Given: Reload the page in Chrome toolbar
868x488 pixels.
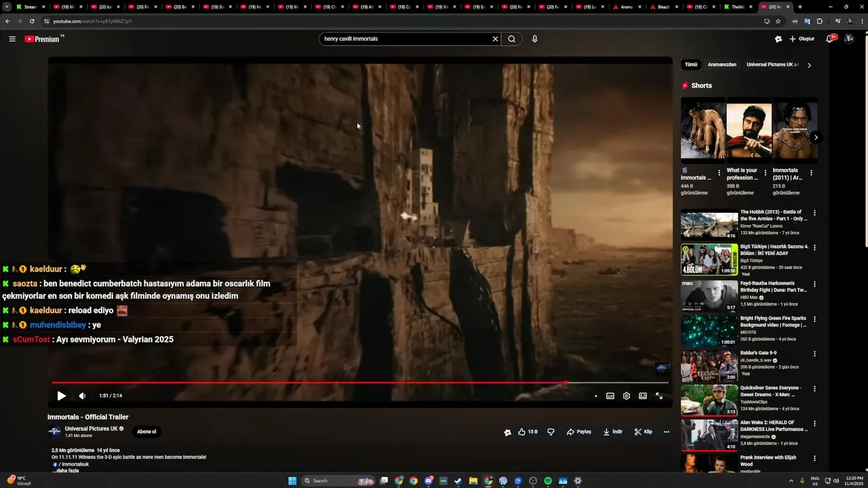Looking at the screenshot, I should [x=31, y=21].
